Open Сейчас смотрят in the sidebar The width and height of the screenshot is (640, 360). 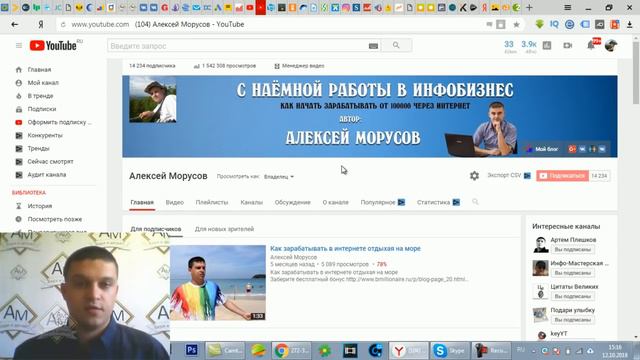50,162
